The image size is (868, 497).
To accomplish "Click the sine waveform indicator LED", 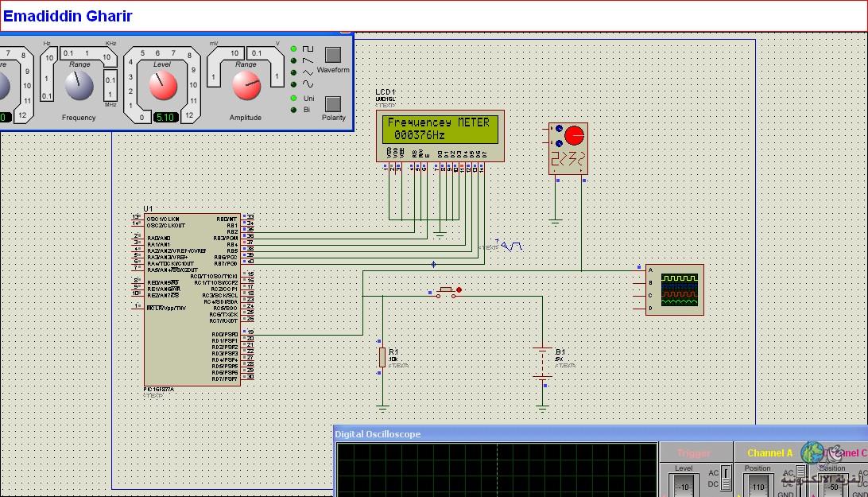I will tap(293, 84).
